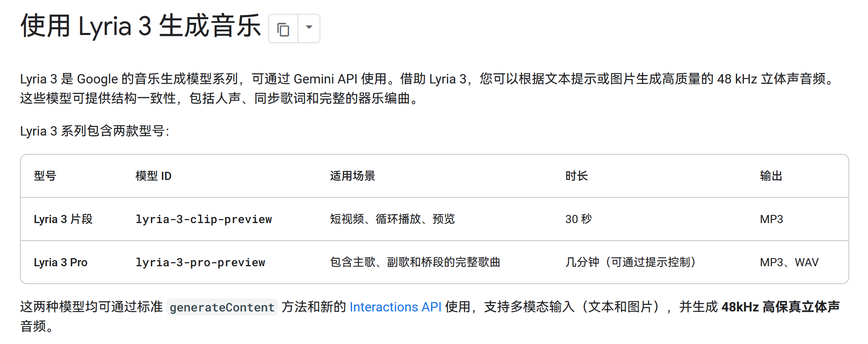Open the Interactions API link

click(395, 307)
